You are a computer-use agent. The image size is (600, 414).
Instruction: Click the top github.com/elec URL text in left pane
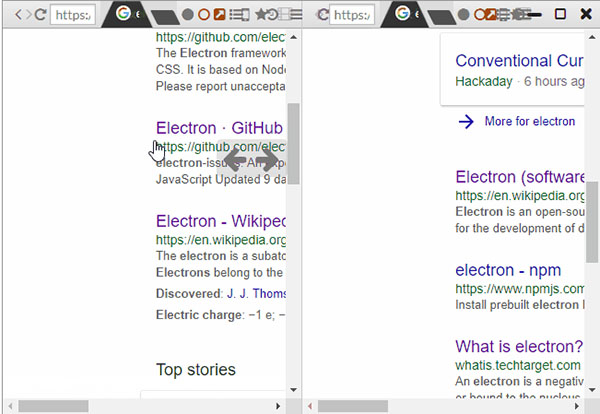click(221, 37)
